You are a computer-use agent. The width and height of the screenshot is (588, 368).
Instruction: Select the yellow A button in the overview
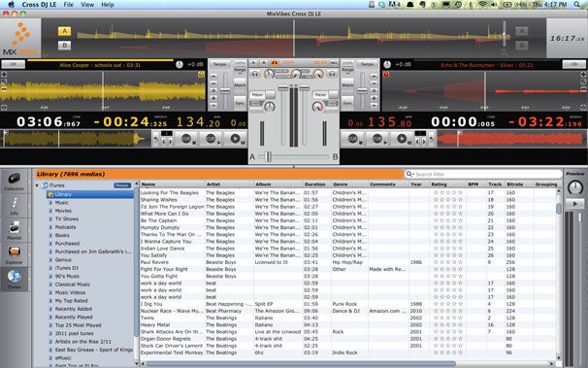point(64,31)
